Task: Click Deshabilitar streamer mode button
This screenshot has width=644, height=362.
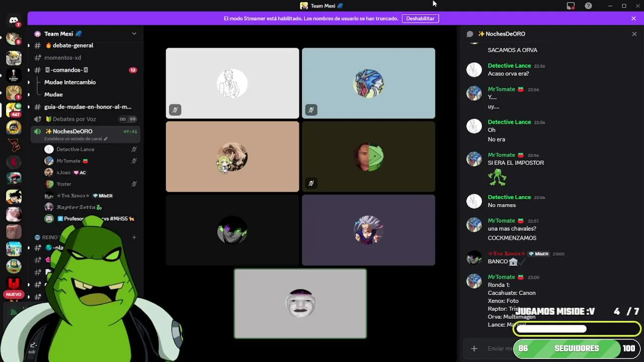Action: click(x=420, y=19)
